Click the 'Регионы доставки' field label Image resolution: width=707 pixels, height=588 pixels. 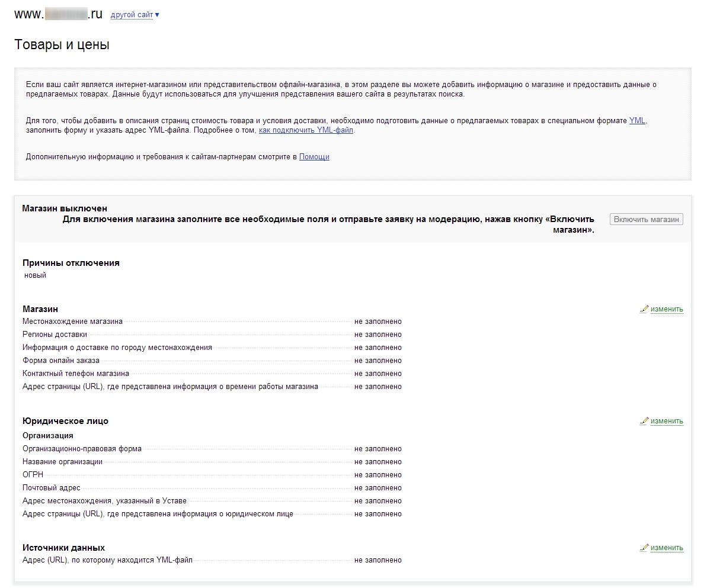55,335
